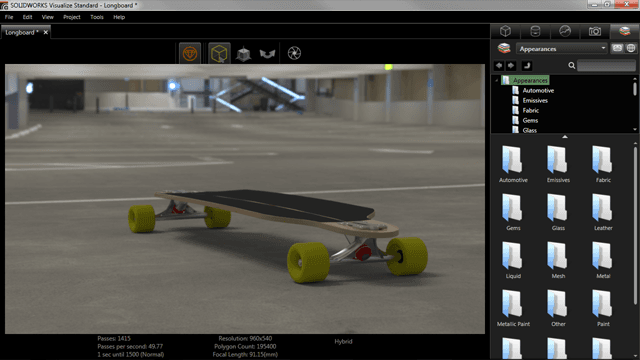640x360 pixels.
Task: Switch to cloud library globe button
Action: tap(631, 48)
